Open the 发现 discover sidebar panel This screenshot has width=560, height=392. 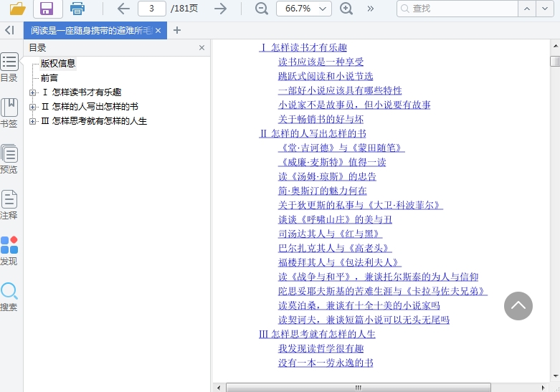(x=9, y=251)
